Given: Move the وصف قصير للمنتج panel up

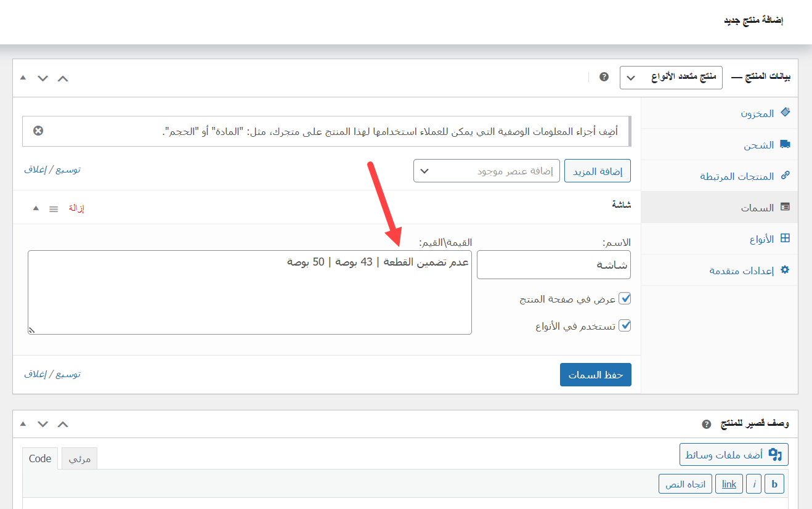Looking at the screenshot, I should pos(63,425).
